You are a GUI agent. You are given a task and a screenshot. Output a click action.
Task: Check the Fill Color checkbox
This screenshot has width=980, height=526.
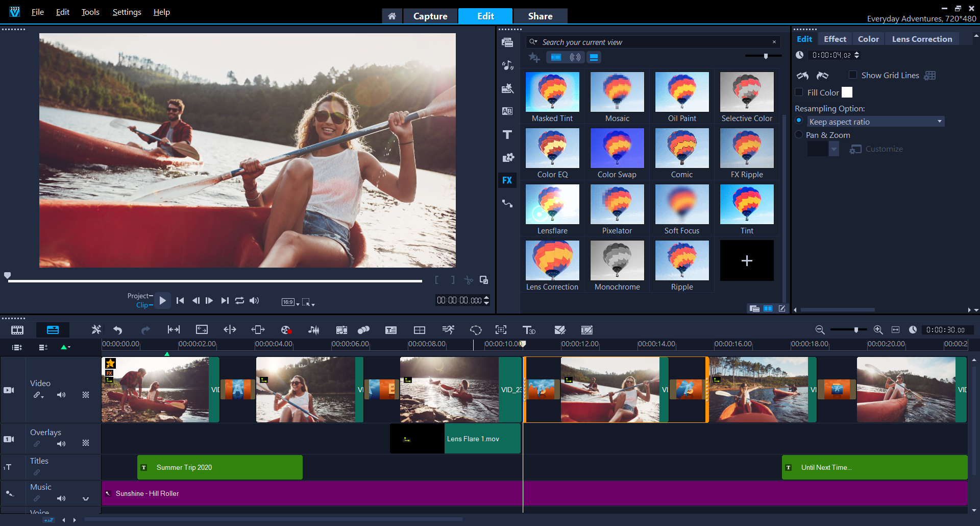click(799, 92)
